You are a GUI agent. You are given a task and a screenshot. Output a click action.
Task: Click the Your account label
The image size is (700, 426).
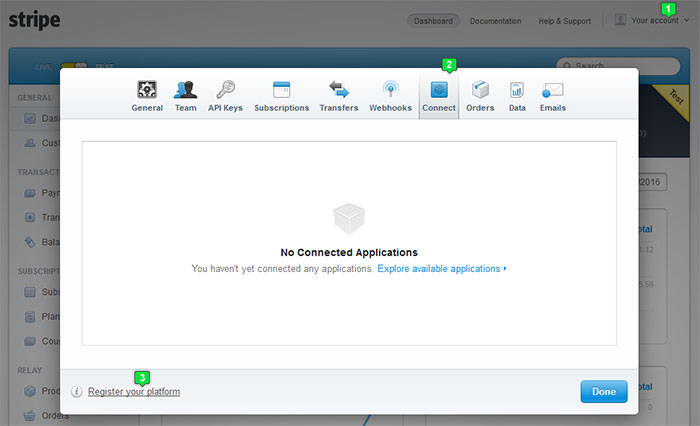tap(654, 21)
